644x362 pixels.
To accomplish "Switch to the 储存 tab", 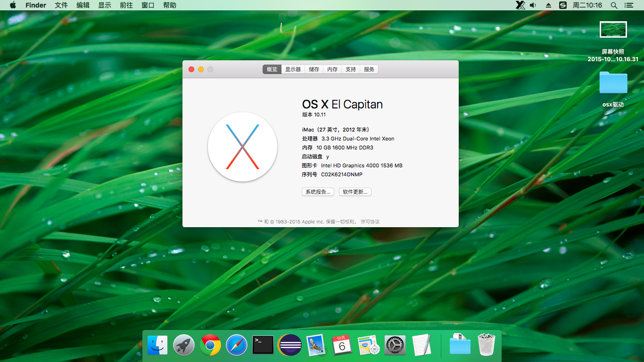I will tap(314, 69).
